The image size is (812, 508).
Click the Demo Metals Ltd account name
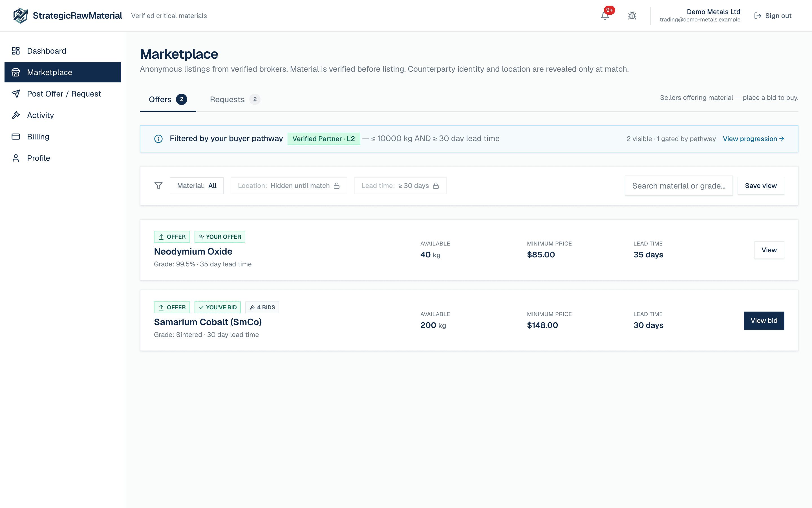[x=713, y=12]
